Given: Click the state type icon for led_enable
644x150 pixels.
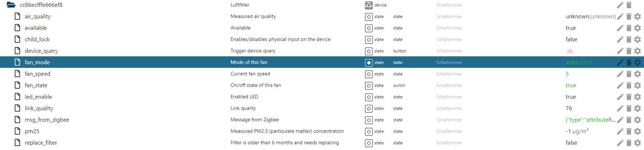Looking at the screenshot, I should pos(369,97).
